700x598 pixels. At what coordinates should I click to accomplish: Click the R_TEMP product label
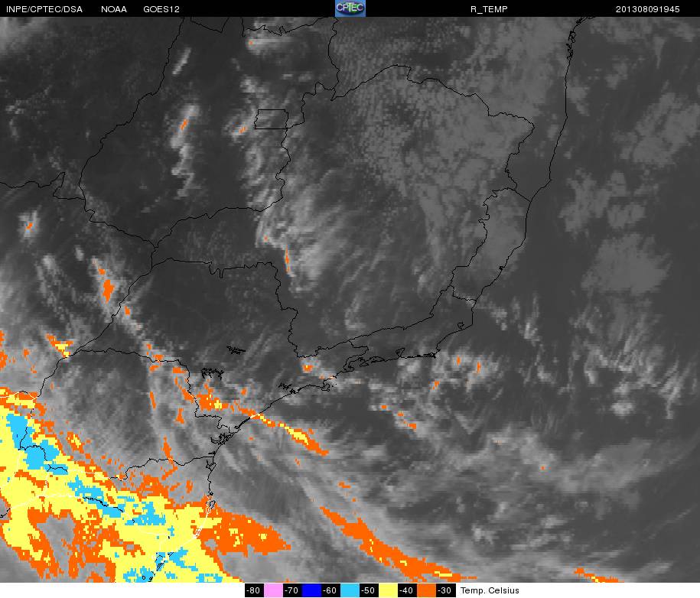coord(489,9)
